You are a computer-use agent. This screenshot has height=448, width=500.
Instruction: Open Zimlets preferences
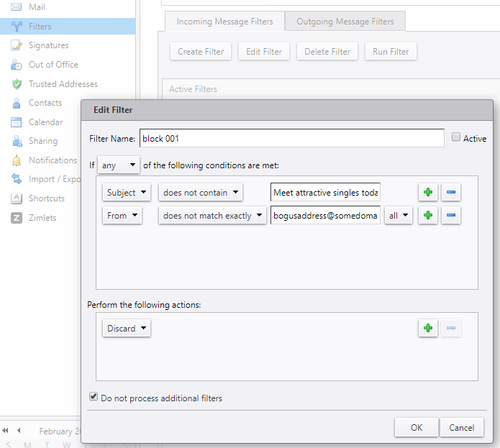tap(42, 218)
